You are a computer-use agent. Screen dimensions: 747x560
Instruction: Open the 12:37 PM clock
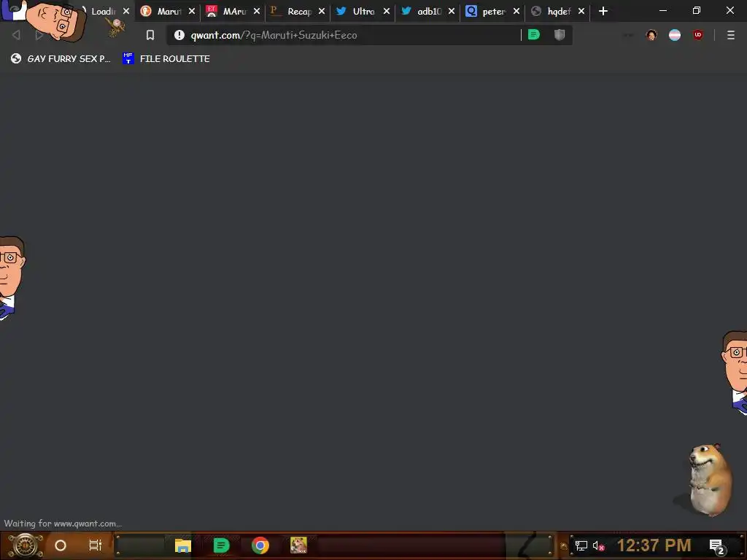[x=654, y=545]
